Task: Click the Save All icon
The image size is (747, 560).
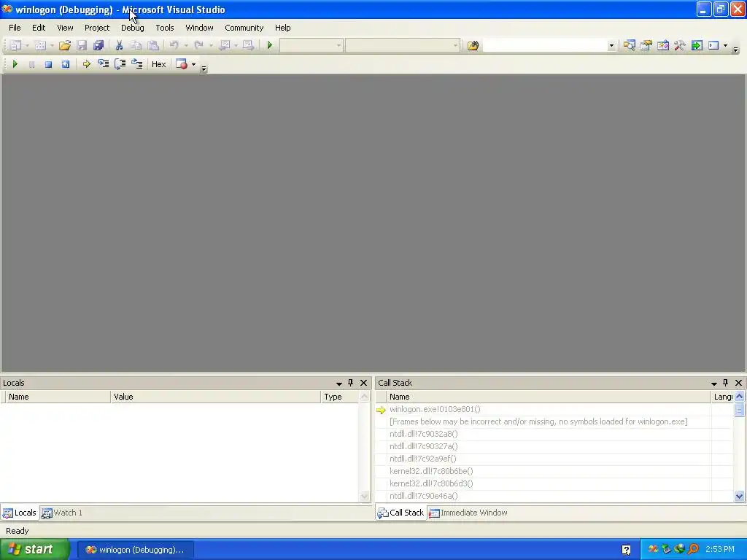Action: coord(98,45)
